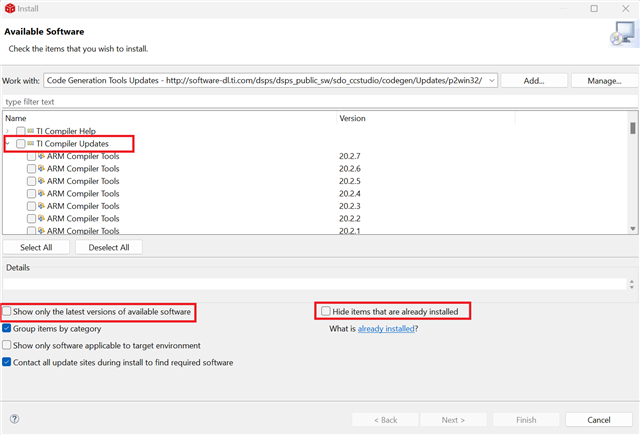
Task: Click Deselect All button
Action: coord(109,247)
